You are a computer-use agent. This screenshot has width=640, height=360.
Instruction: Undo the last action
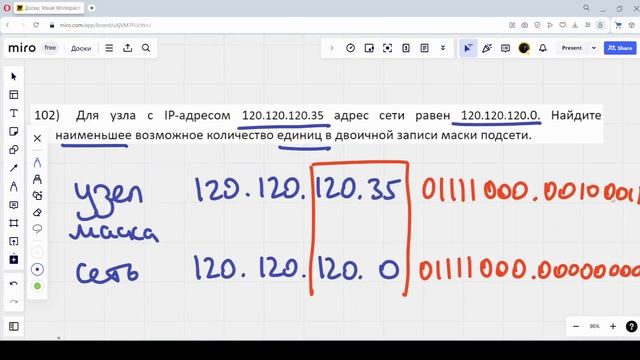tap(13, 283)
